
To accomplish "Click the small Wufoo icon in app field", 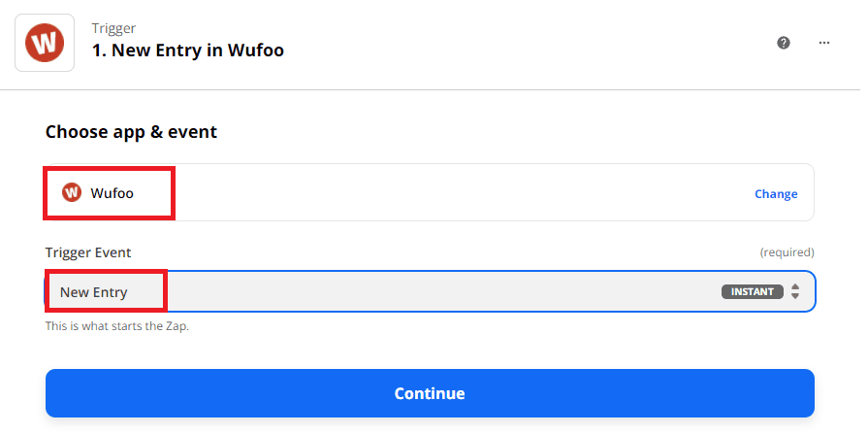I will pos(72,193).
